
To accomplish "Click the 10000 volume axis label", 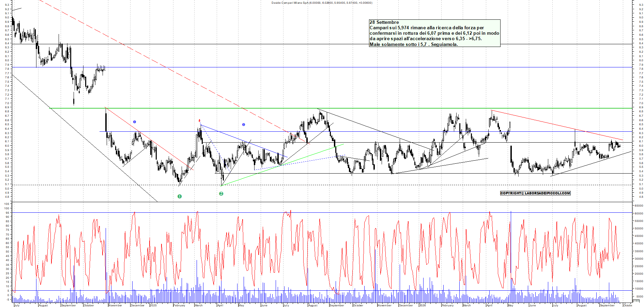I will pos(638,289).
